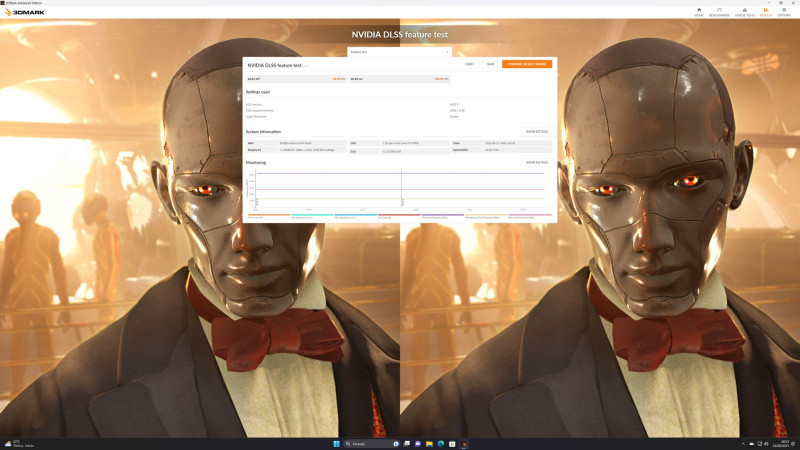This screenshot has height=450, width=800.
Task: Switch to the Stress Tests tab
Action: coord(744,12)
